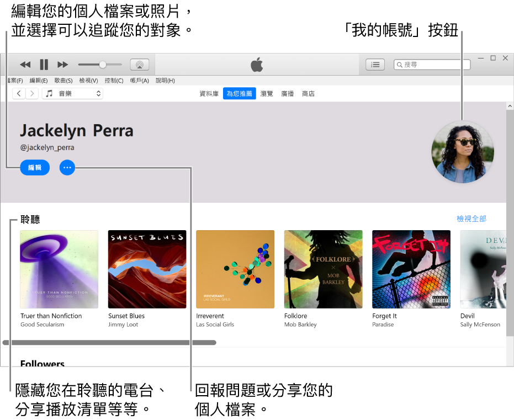The width and height of the screenshot is (514, 420).
Task: Click the vertical scrollbar up arrow
Action: click(x=510, y=106)
